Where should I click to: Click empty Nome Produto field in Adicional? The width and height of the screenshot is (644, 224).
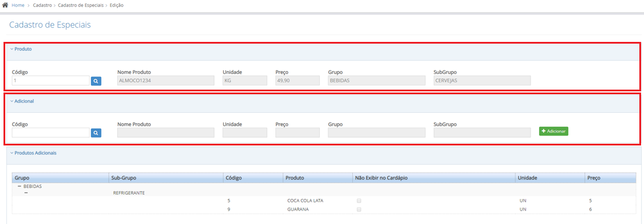[x=166, y=133]
